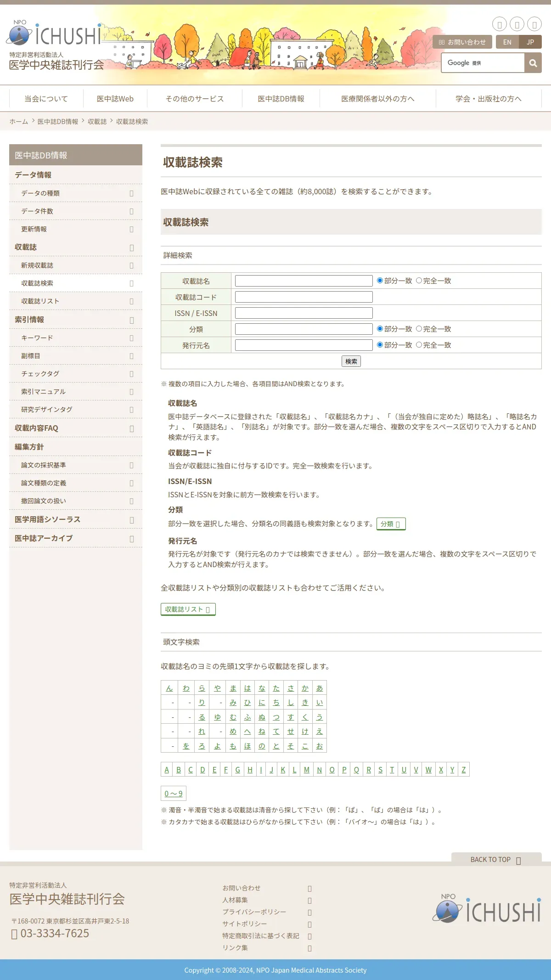Screen dimensions: 551x980
Task: Open 学会・出版社の方へ nav menu
Action: 489,99
